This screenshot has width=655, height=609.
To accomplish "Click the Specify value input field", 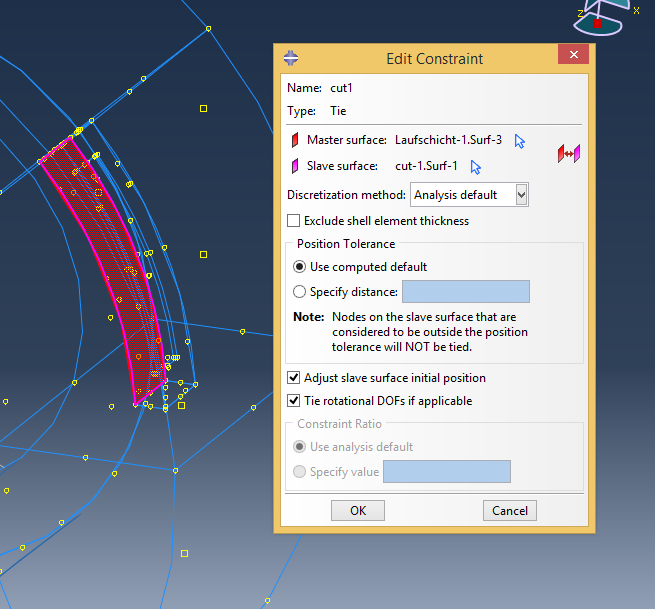I will (447, 472).
